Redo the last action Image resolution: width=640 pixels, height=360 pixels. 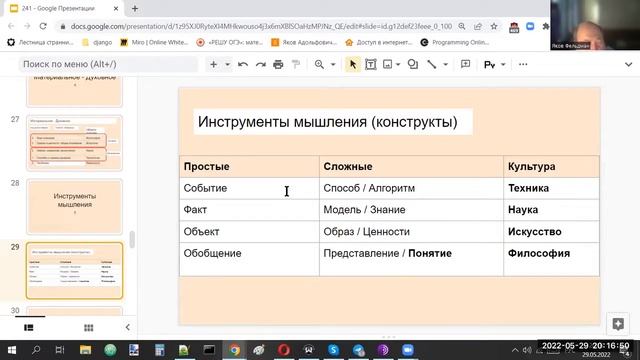pyautogui.click(x=260, y=64)
